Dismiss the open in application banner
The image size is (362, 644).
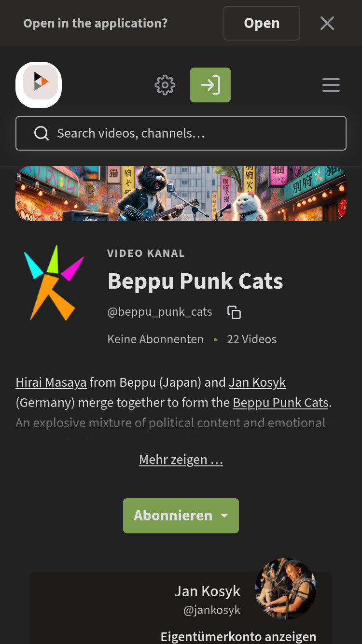click(327, 23)
